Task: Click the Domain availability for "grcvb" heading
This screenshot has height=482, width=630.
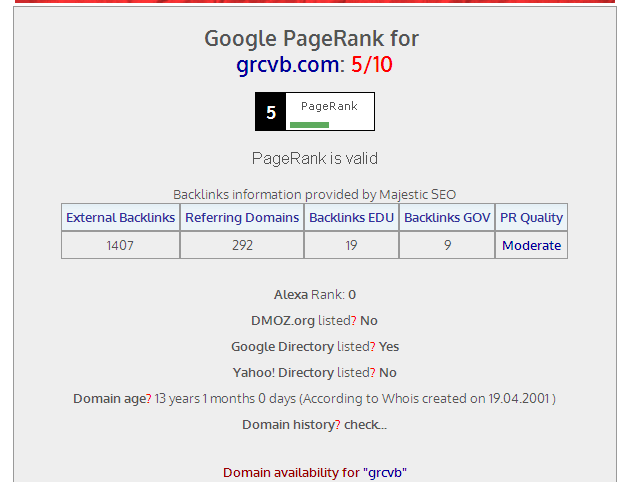Action: [x=315, y=473]
